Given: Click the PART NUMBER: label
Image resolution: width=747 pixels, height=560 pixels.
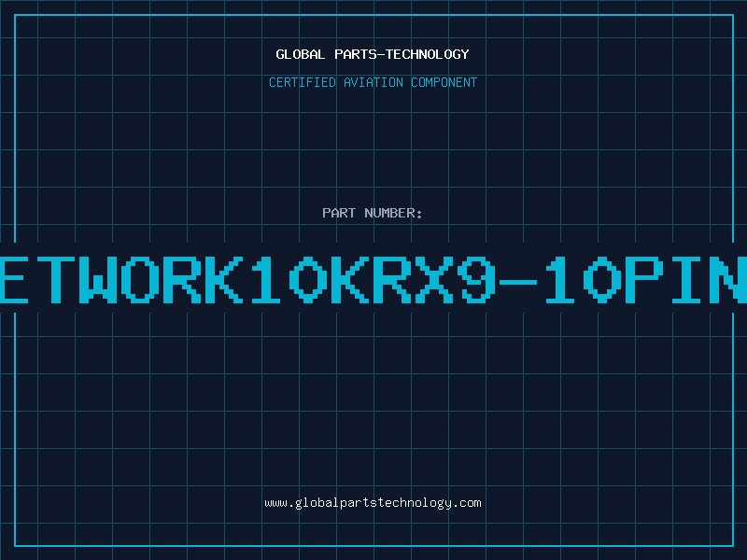Looking at the screenshot, I should tap(372, 213).
